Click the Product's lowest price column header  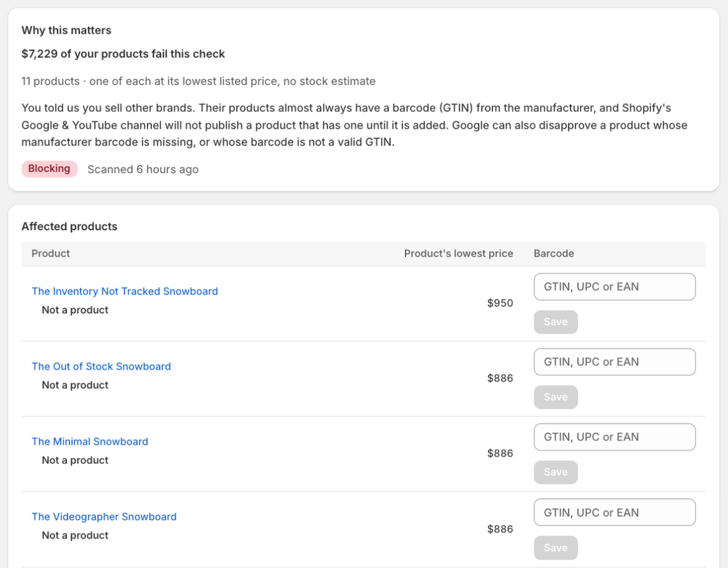point(459,254)
